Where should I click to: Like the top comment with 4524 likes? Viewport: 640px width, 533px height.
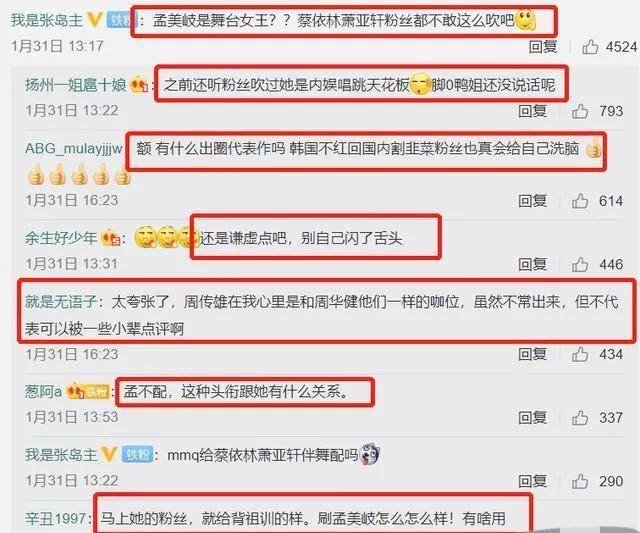tap(590, 47)
